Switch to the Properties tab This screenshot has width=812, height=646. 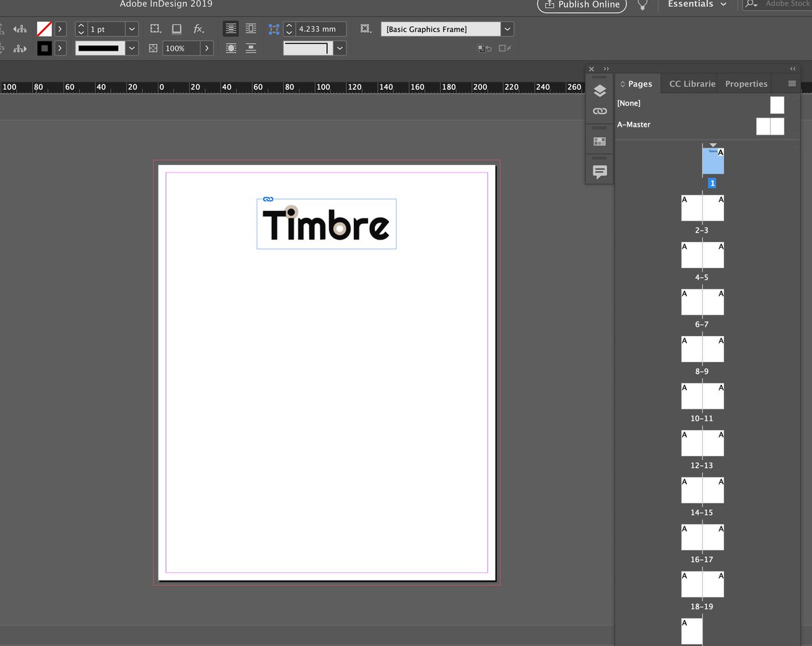746,84
